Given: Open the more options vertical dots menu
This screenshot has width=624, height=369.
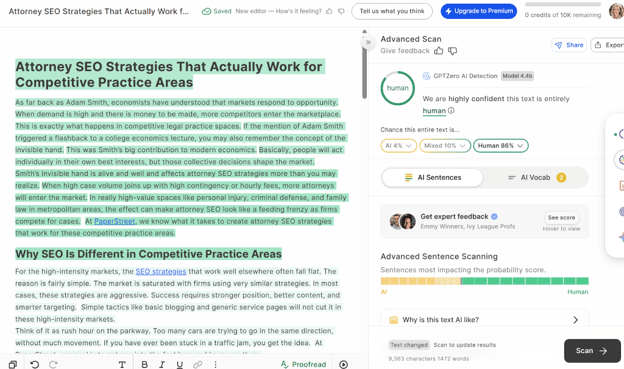Looking at the screenshot, I should 215,364.
